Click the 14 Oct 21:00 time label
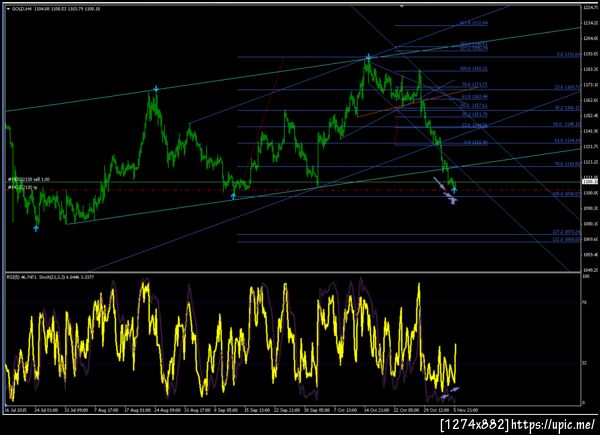Screen dimensions: 600x435 [377, 410]
